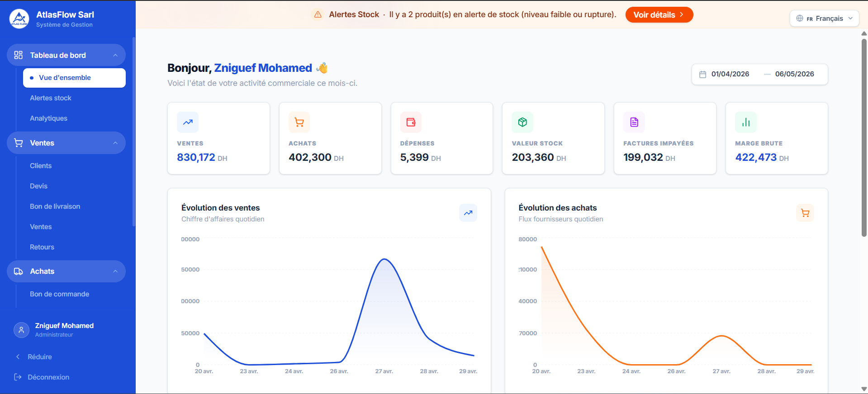Click the waving hand emoji
Image resolution: width=868 pixels, height=394 pixels.
click(x=322, y=68)
